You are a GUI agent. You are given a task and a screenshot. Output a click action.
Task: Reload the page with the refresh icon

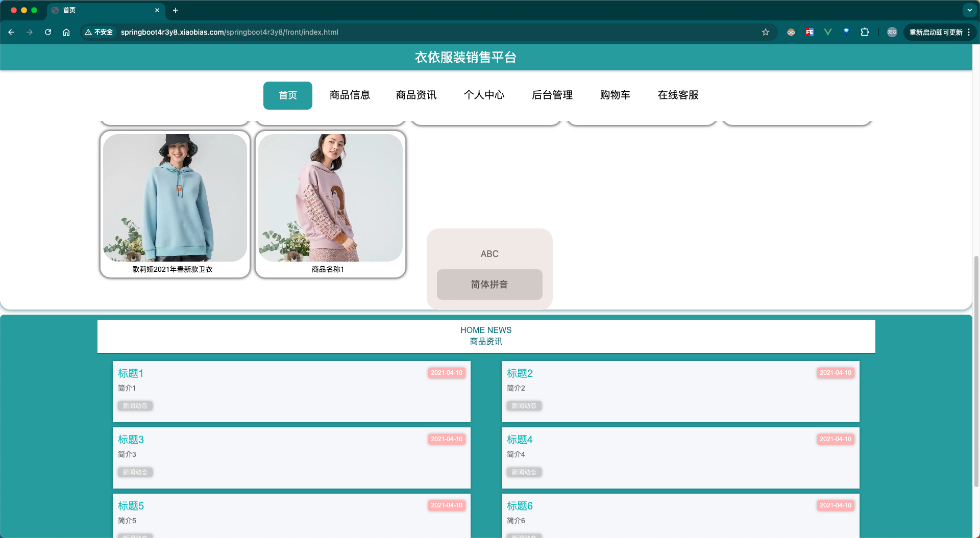(48, 32)
